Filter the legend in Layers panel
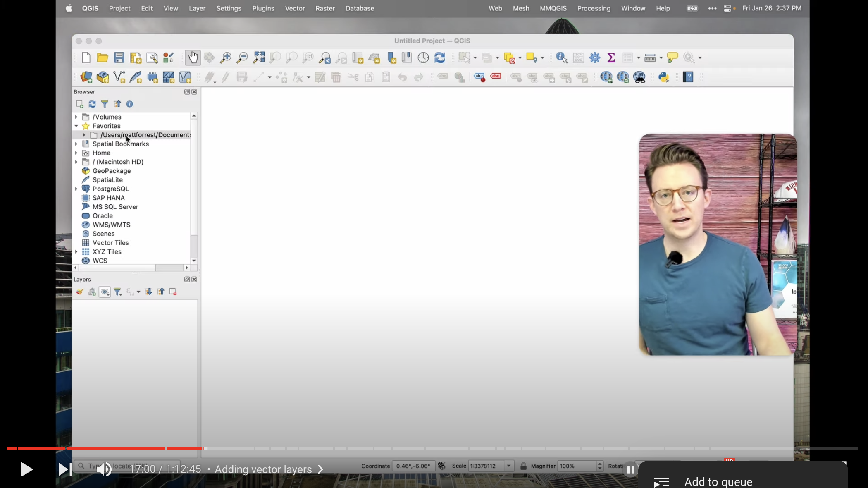 tap(118, 292)
